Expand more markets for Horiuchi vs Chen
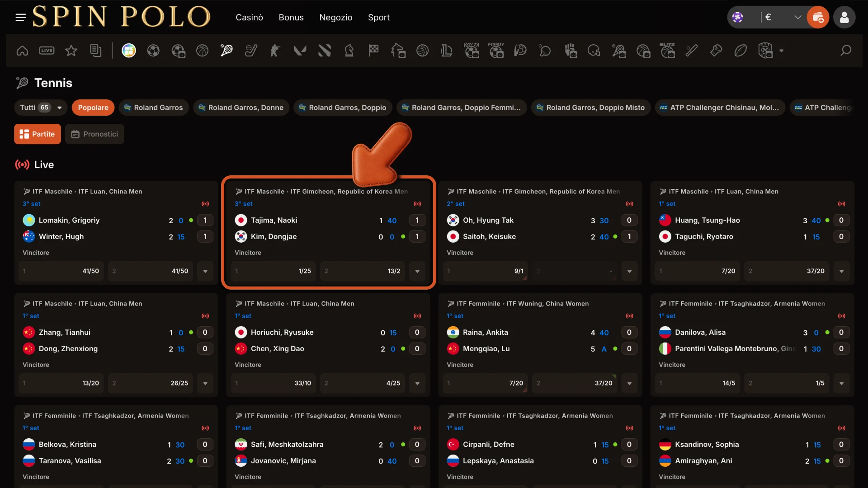This screenshot has width=868, height=488. point(417,383)
